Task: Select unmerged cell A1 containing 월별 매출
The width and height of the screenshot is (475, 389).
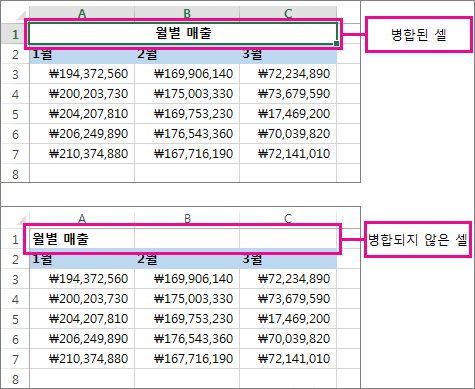Action: [x=82, y=239]
